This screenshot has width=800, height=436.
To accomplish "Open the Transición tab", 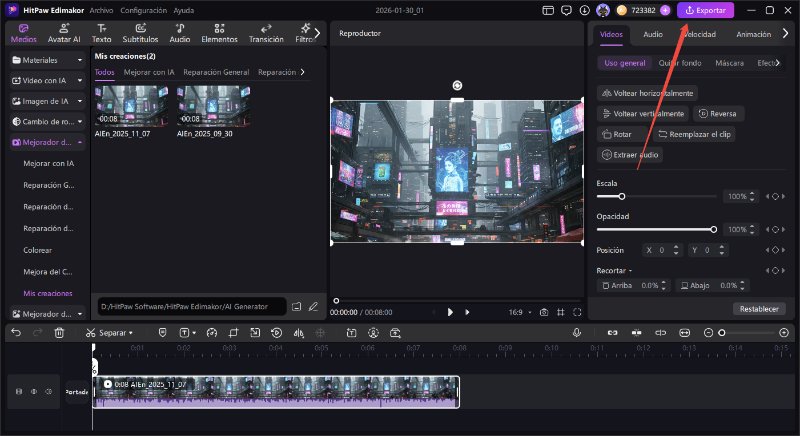I will pyautogui.click(x=266, y=33).
